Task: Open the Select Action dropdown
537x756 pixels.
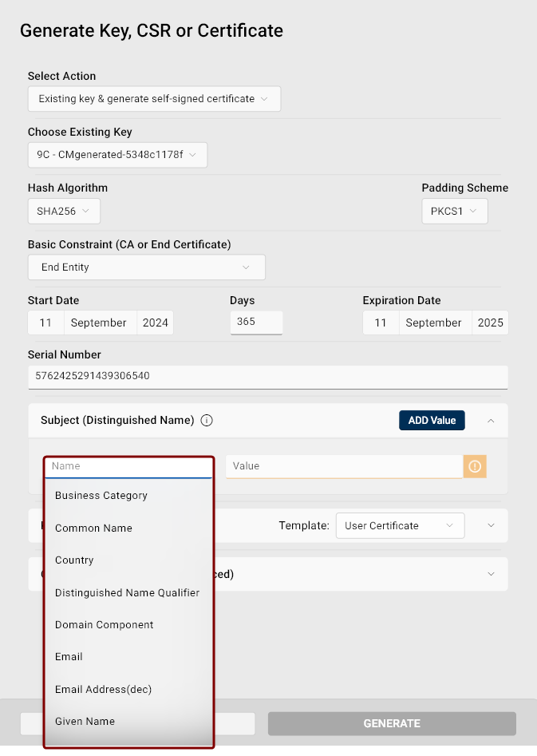Action: 154,99
